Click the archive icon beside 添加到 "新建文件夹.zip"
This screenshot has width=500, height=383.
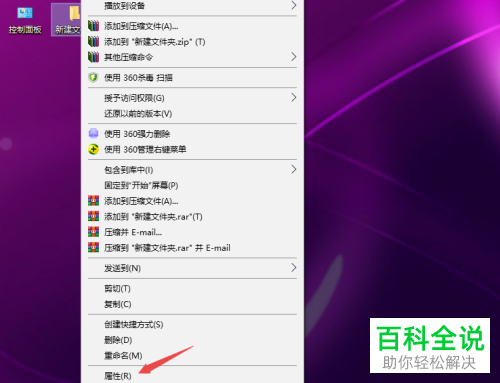point(93,41)
